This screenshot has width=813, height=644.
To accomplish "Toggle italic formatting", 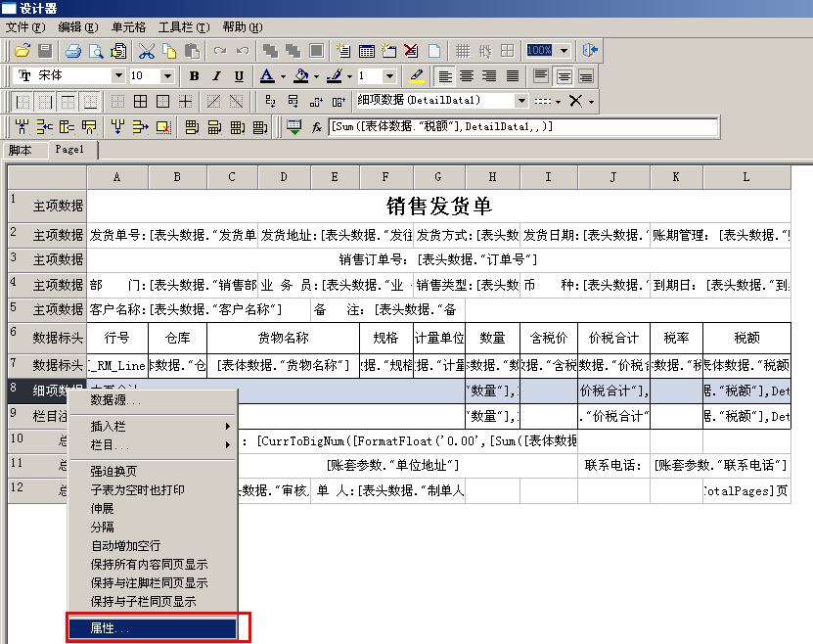I will 217,76.
